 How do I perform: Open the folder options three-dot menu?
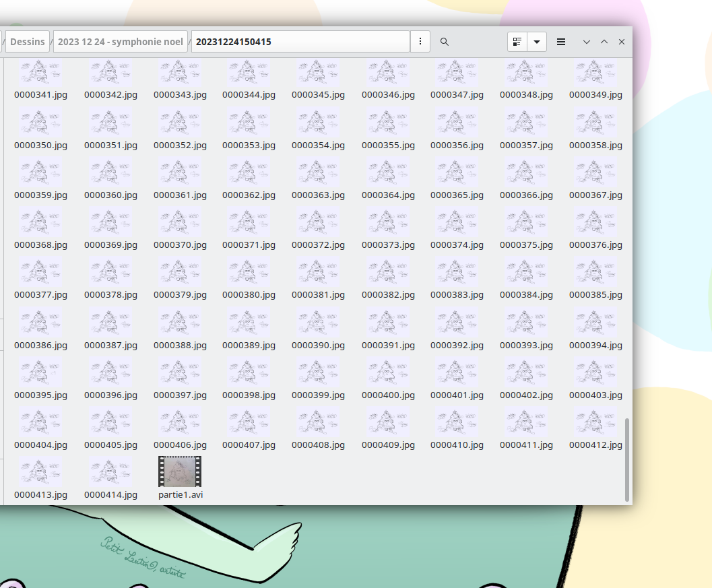pos(420,42)
